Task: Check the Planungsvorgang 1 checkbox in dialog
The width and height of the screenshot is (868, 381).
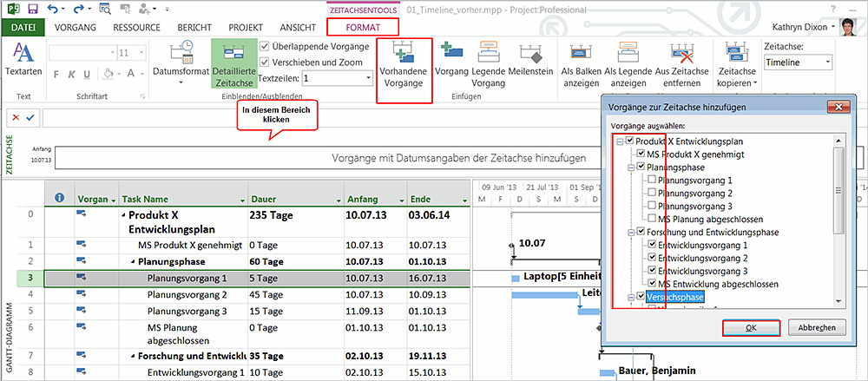Action: pos(653,180)
